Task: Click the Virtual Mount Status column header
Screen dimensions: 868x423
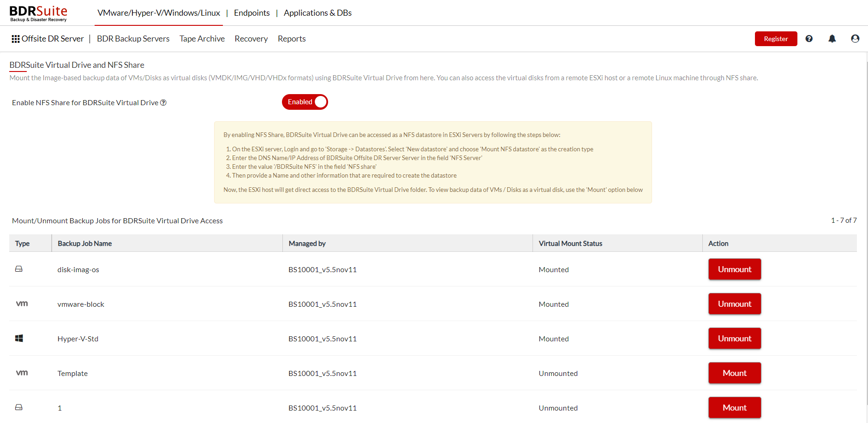Action: click(618, 243)
